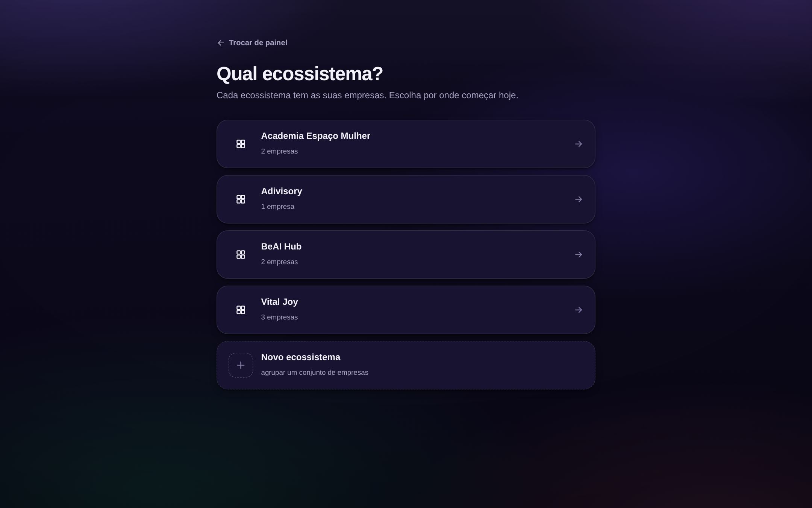Click the right arrow on Academia Espaço Mulher card
Viewport: 812px width, 508px height.
coord(579,144)
